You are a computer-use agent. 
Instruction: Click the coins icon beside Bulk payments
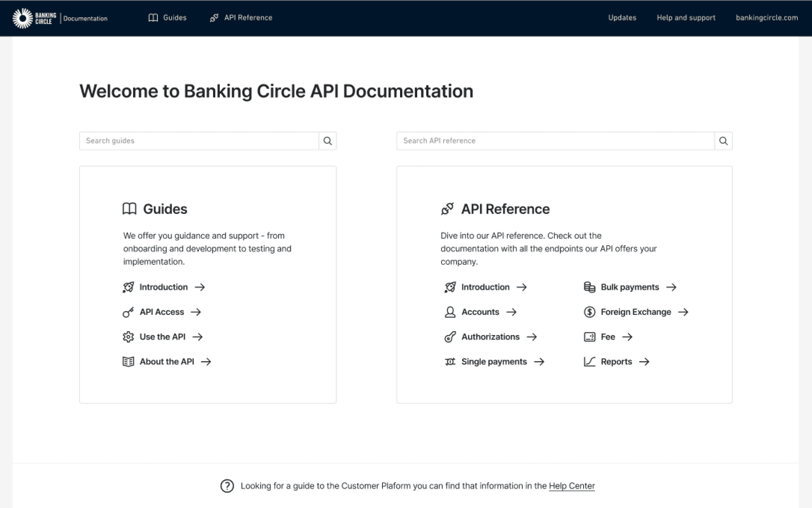[589, 287]
